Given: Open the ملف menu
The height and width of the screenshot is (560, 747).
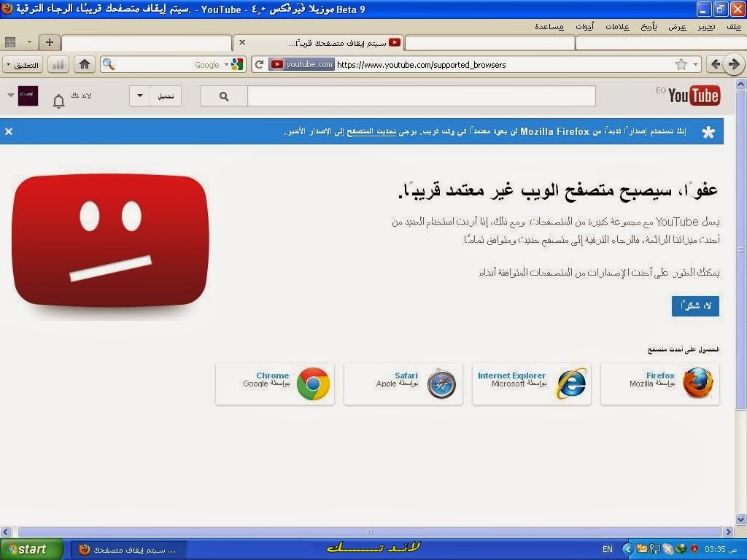Looking at the screenshot, I should point(734,27).
